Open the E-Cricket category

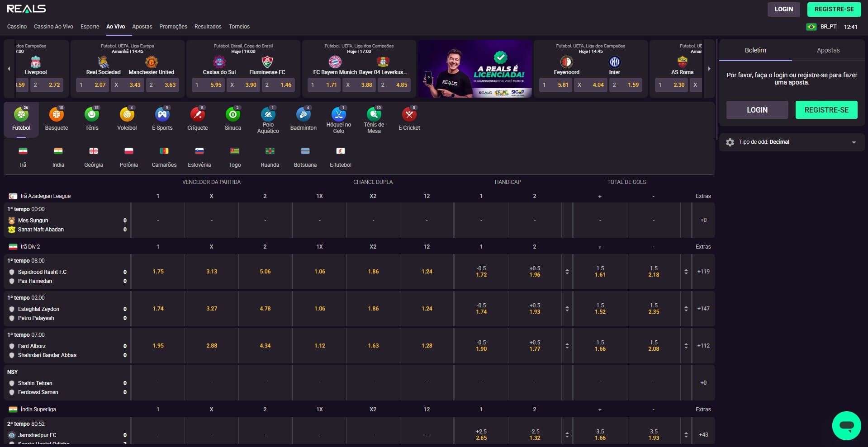[x=409, y=119]
